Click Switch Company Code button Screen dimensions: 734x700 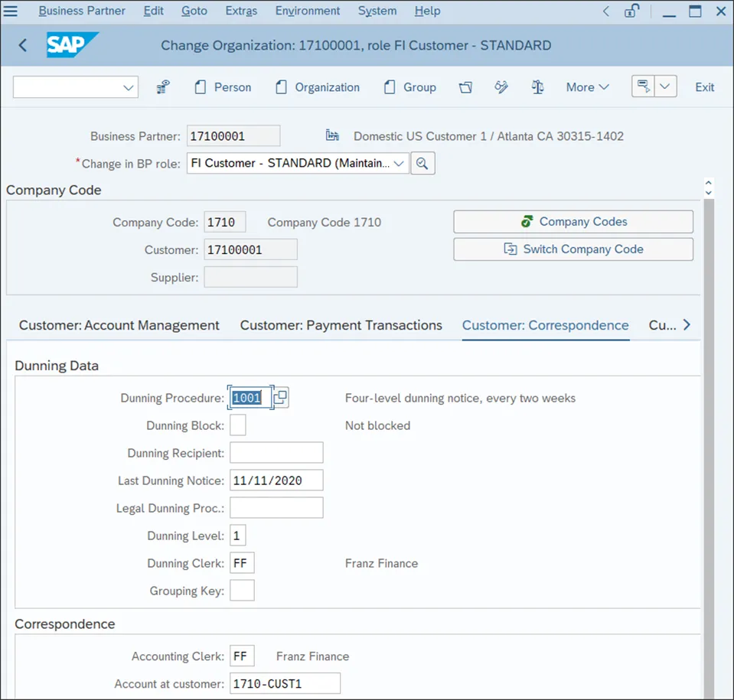click(x=573, y=249)
